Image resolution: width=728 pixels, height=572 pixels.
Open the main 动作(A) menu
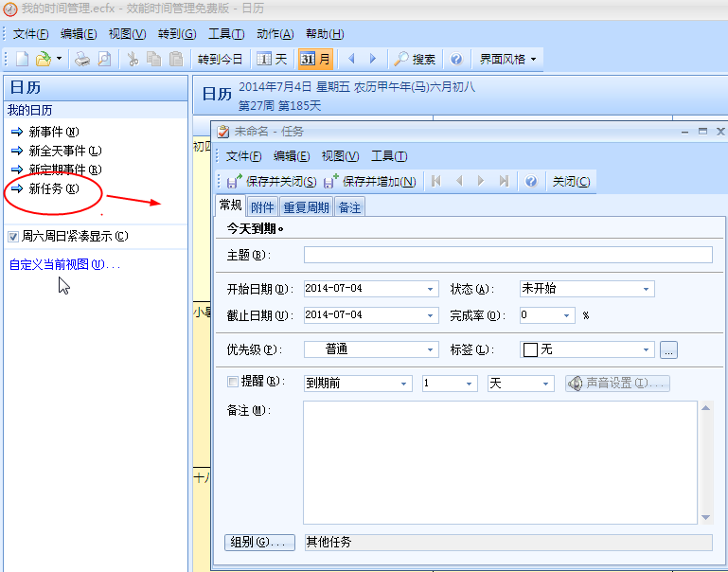[x=275, y=34]
